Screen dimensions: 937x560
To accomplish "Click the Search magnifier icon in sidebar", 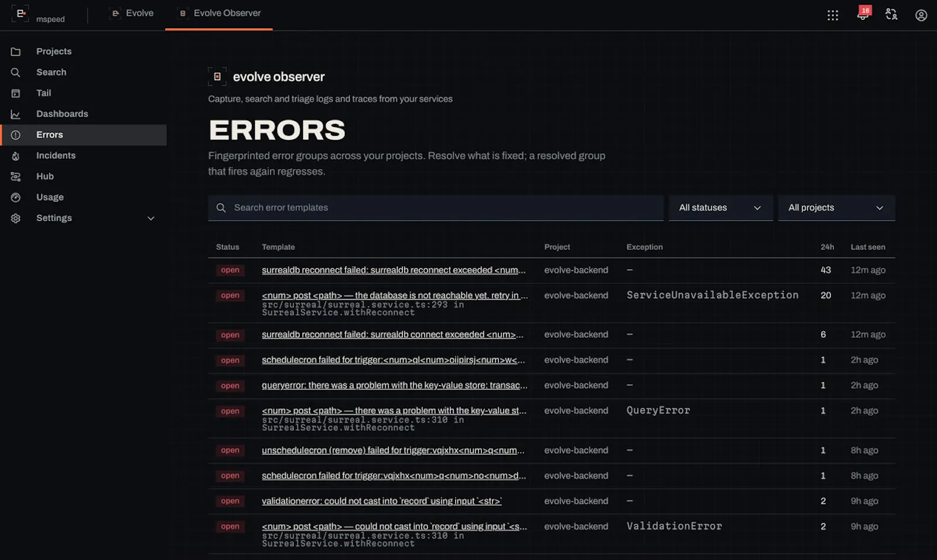I will [x=16, y=73].
